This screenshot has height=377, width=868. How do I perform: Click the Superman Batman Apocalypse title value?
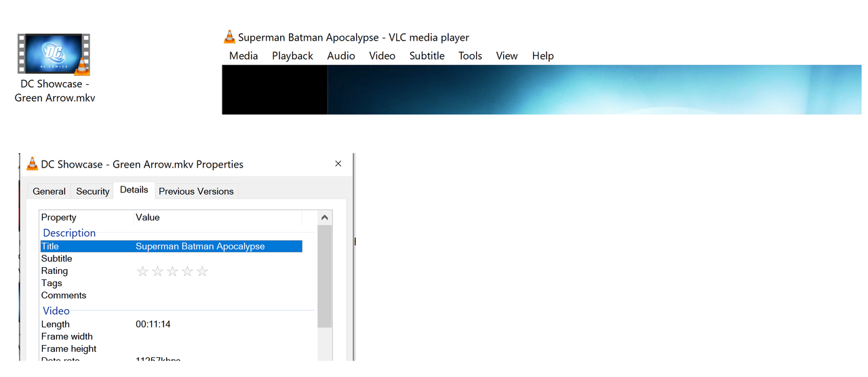click(x=200, y=246)
